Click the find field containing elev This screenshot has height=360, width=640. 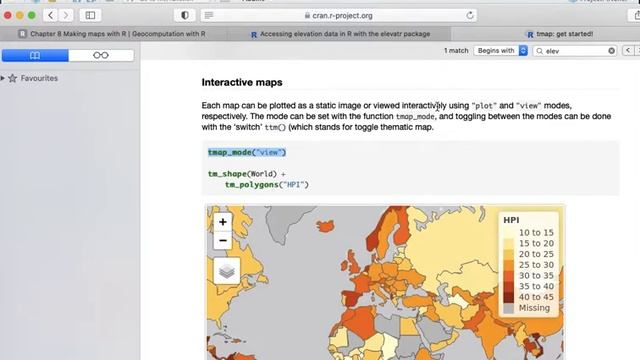point(575,51)
